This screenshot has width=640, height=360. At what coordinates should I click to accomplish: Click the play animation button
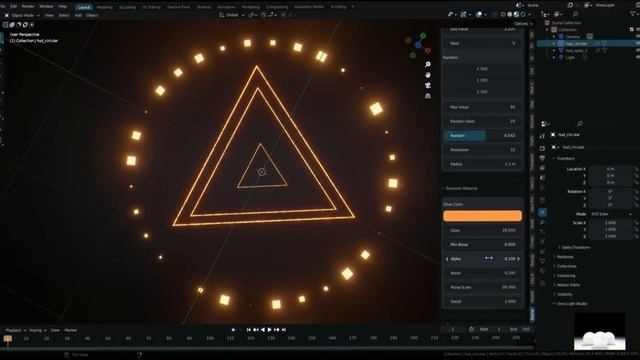pos(269,330)
